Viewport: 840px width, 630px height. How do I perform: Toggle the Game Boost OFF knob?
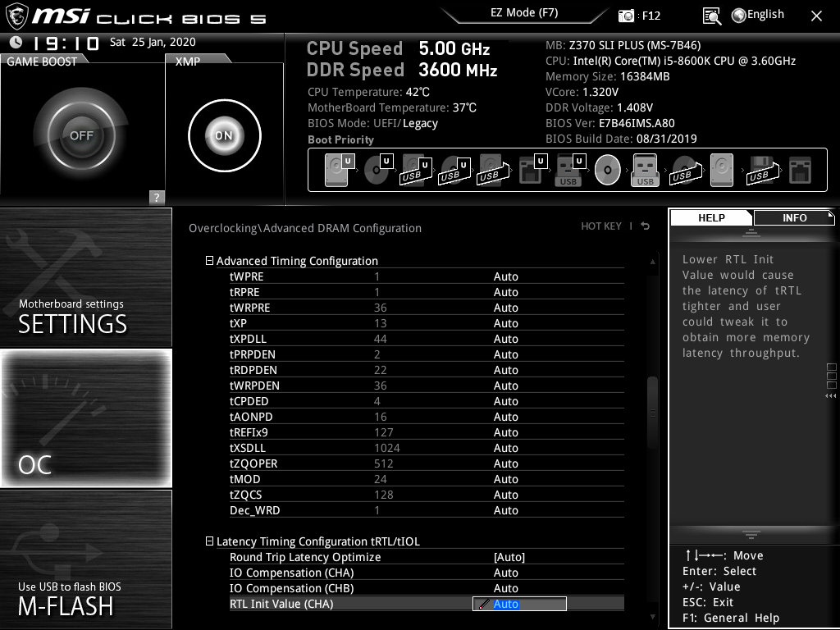pos(81,135)
